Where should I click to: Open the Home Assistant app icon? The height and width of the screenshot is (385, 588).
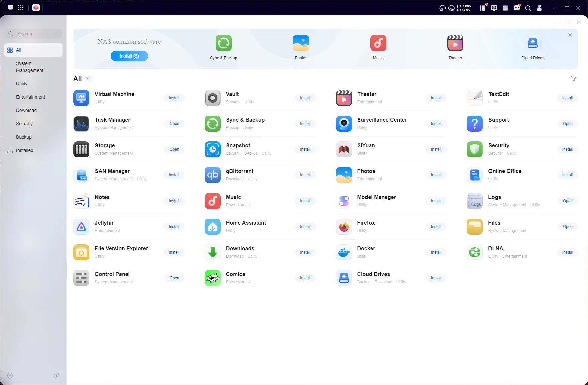point(213,227)
